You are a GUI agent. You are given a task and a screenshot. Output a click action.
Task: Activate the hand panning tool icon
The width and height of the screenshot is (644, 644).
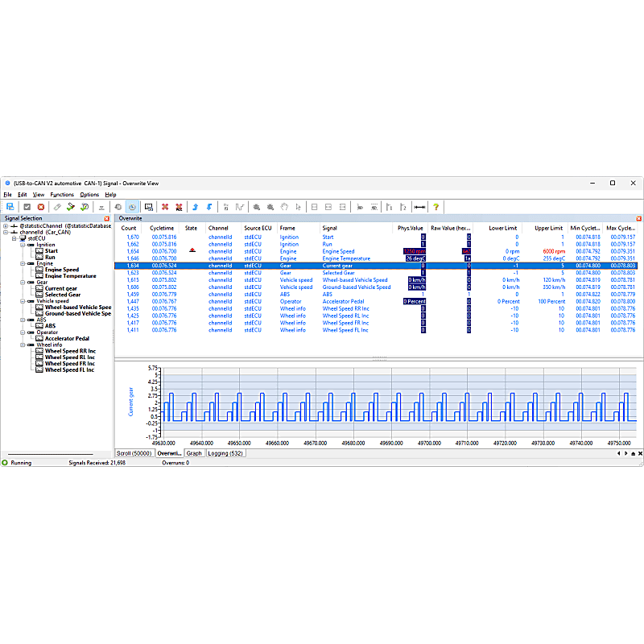(284, 207)
